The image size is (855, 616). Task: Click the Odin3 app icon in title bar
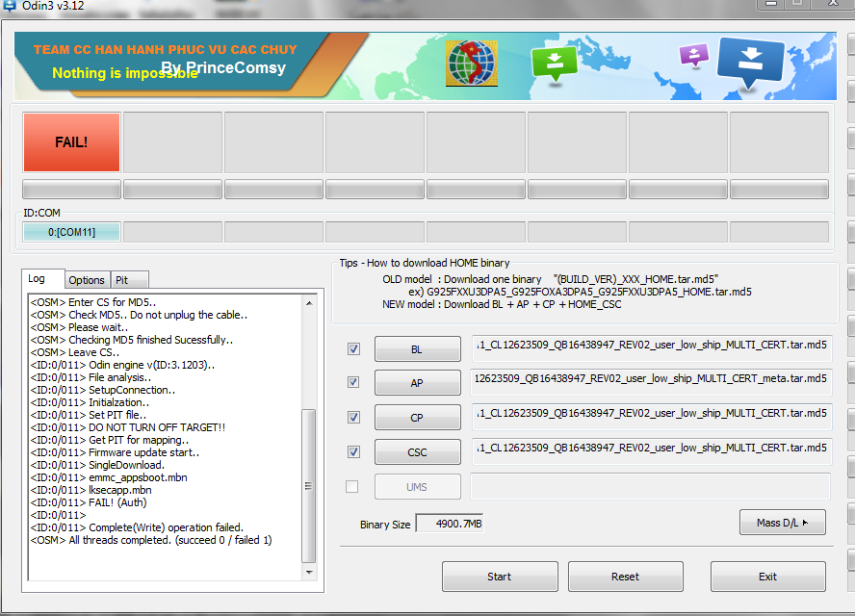pos(9,6)
